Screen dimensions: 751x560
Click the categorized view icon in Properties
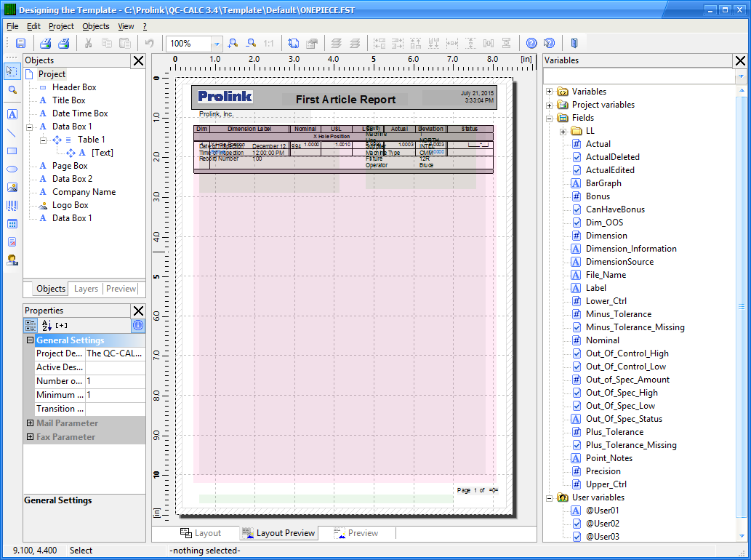tap(31, 326)
